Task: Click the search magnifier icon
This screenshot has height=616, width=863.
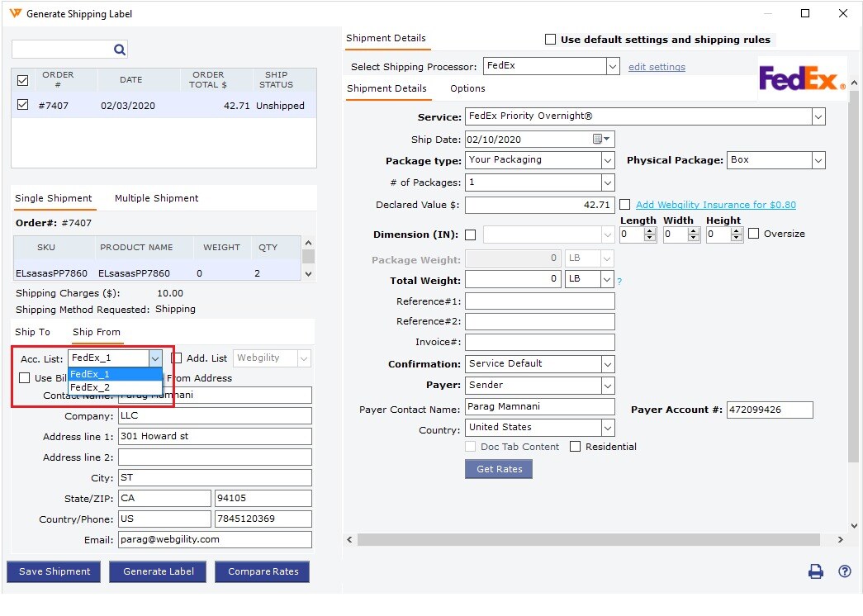Action: 120,50
